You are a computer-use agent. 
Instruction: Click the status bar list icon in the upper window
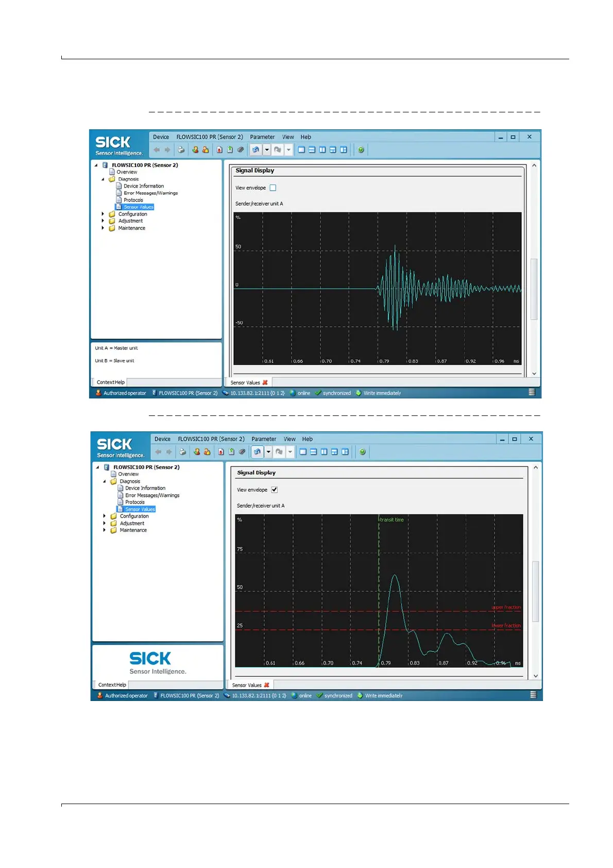click(x=532, y=392)
